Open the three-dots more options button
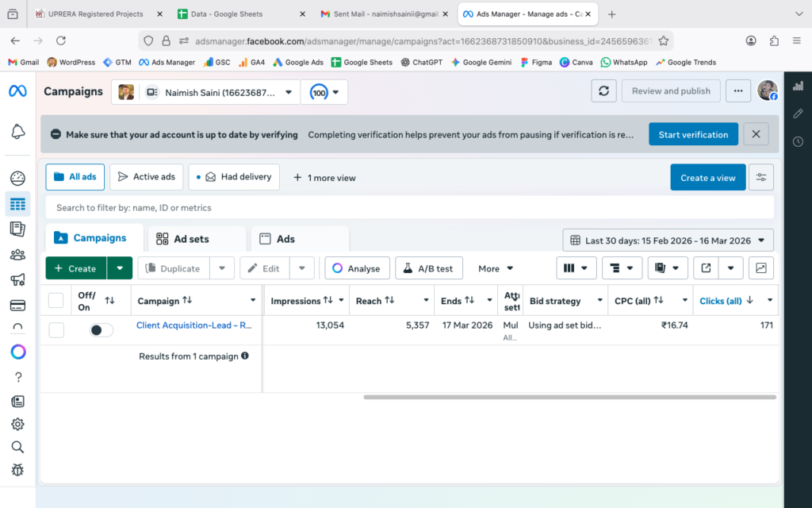Viewport: 812px width, 508px height. tap(738, 91)
